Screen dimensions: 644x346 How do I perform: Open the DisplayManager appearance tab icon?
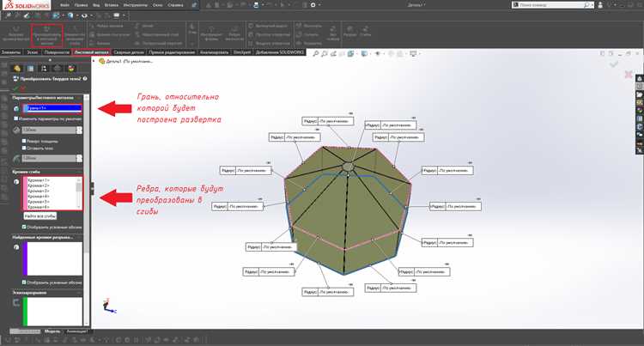[71, 69]
